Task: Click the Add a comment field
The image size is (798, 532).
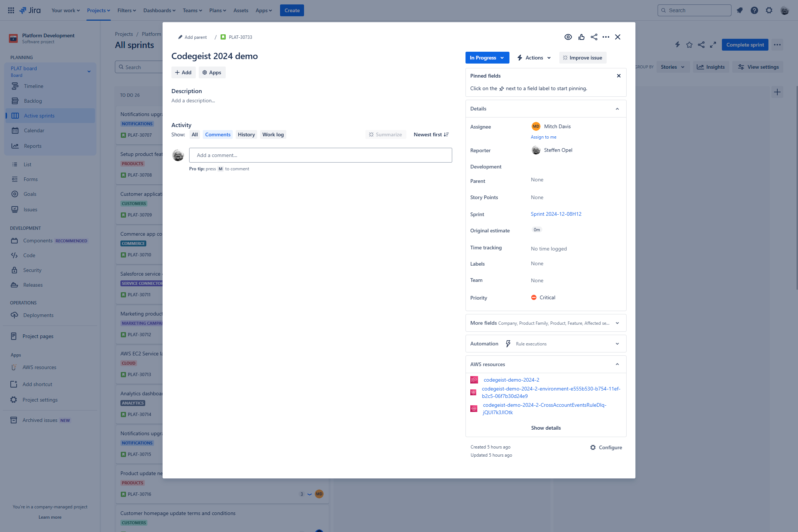Action: click(320, 155)
